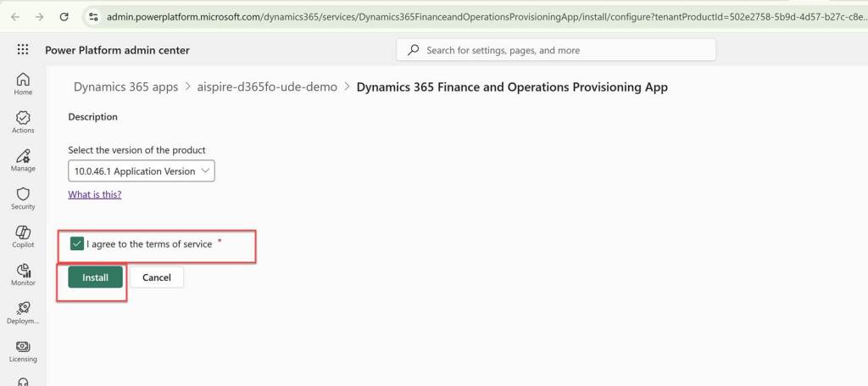Cancel the installation

click(x=157, y=277)
